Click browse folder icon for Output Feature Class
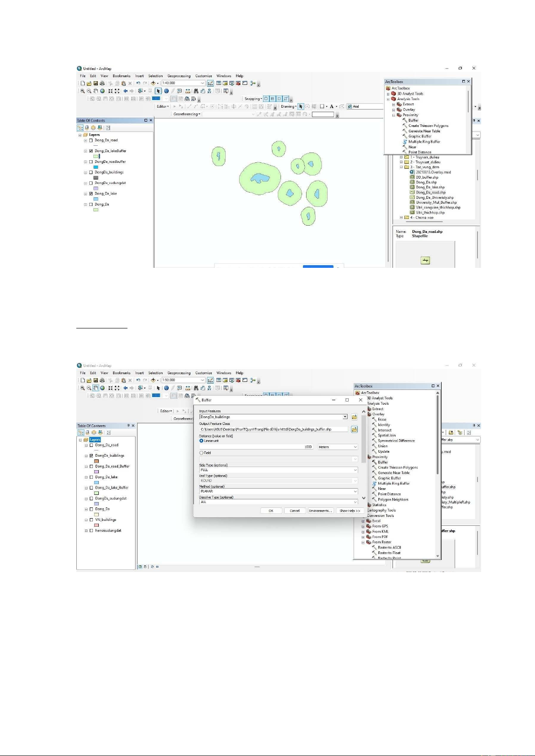 coord(354,429)
